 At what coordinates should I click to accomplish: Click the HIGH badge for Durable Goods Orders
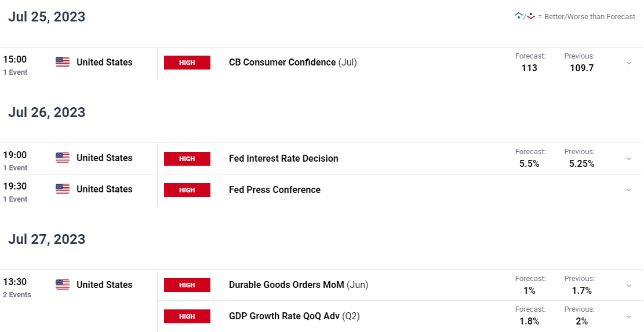187,285
